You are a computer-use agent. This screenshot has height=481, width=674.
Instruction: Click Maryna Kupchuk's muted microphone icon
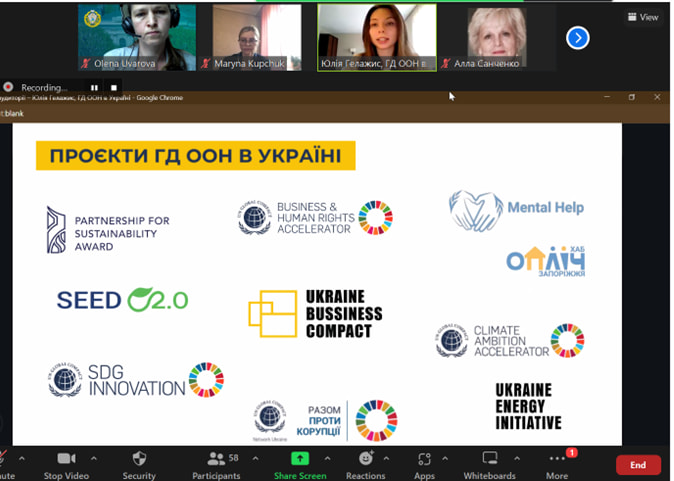click(205, 64)
